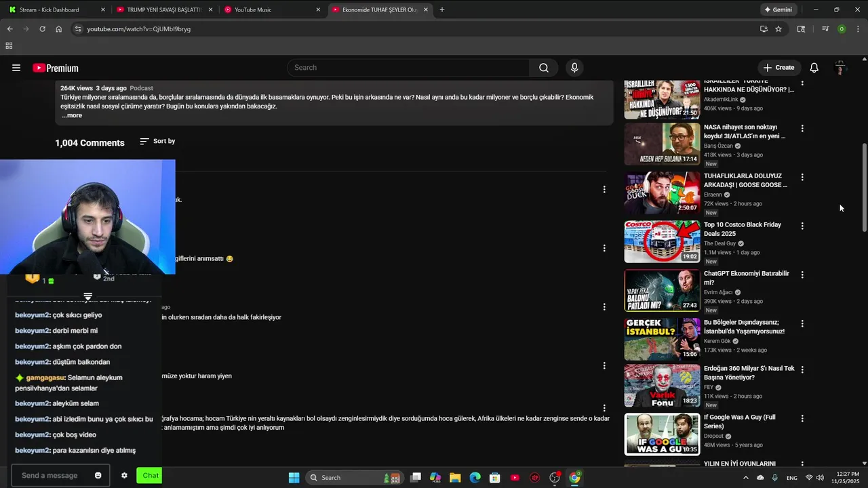Open Bu Bölgeler Dışındaysanız video title
Image resolution: width=868 pixels, height=488 pixels.
pyautogui.click(x=744, y=327)
